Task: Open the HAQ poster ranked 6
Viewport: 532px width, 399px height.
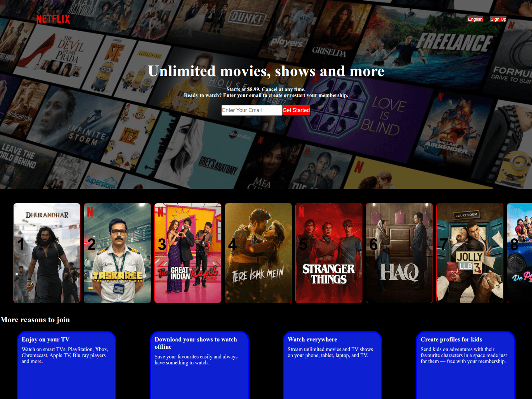Action: coord(399,253)
